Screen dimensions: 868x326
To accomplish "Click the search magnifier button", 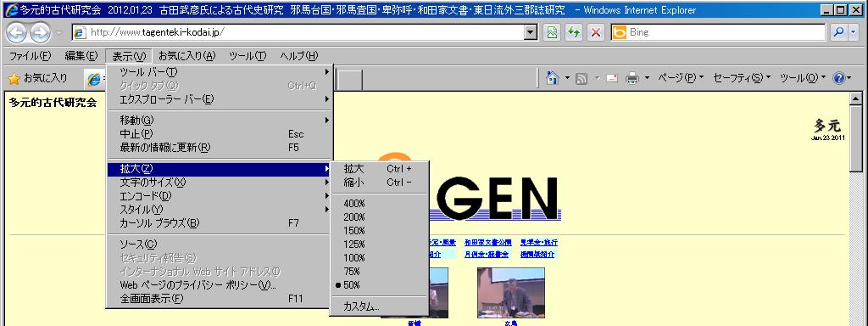I will pos(838,32).
